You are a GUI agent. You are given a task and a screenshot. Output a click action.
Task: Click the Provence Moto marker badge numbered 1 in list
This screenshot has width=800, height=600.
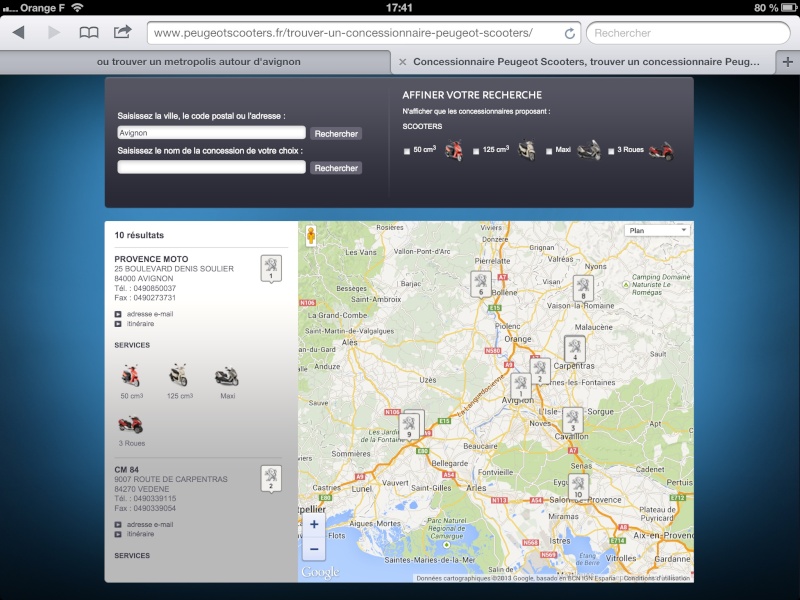click(x=271, y=268)
